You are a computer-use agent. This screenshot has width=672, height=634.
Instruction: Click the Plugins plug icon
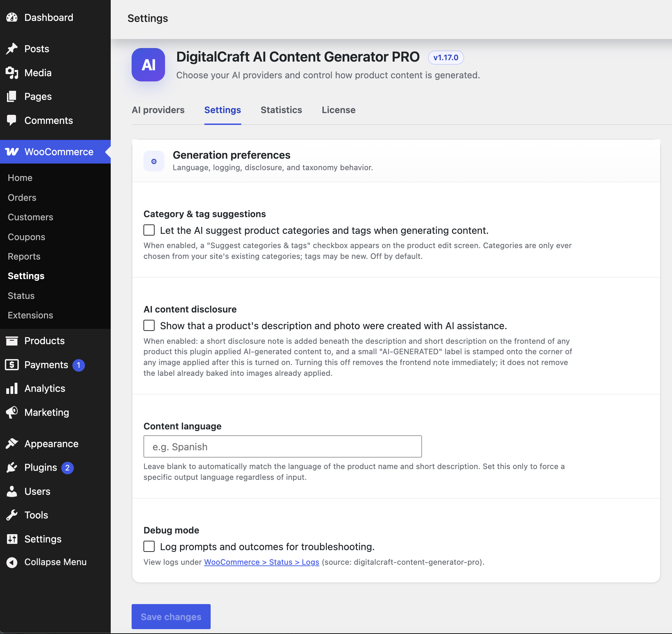12,467
